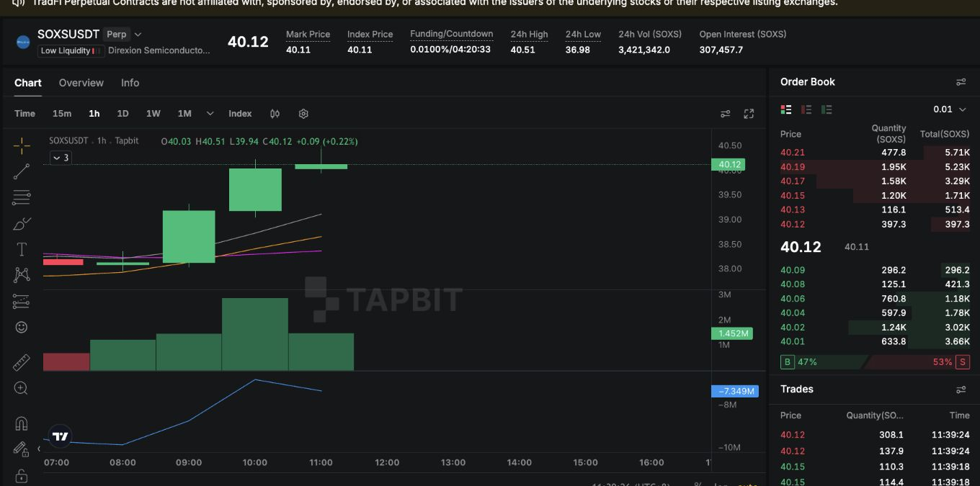Select the 1D timeframe
Screen dimensions: 980x486
pyautogui.click(x=122, y=114)
